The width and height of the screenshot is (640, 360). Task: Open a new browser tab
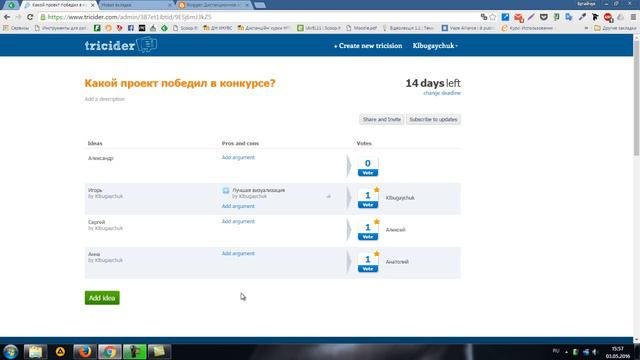pyautogui.click(x=260, y=5)
